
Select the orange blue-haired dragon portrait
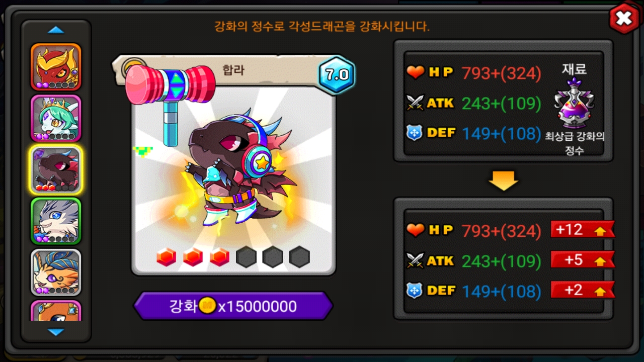(56, 273)
